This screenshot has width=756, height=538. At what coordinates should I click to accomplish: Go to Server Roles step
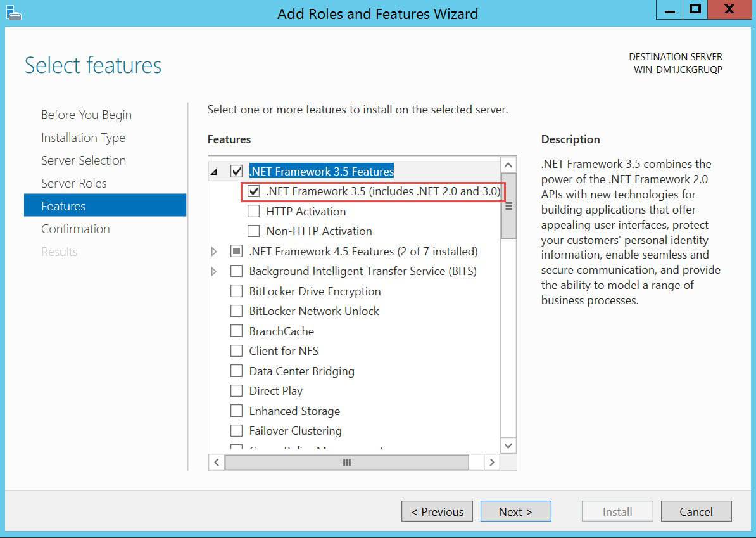click(x=74, y=183)
